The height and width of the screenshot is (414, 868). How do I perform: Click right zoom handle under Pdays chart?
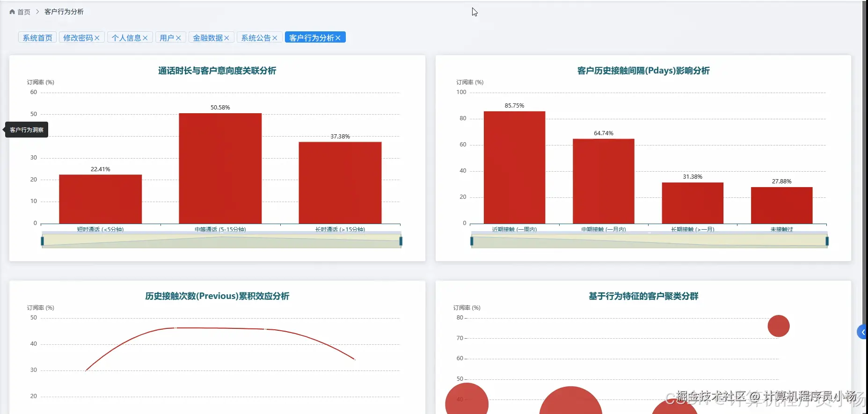point(827,241)
